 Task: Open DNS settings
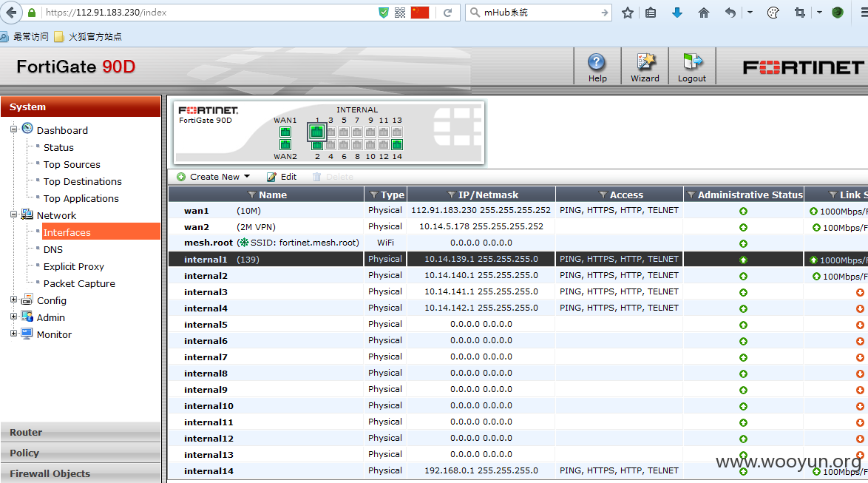(53, 249)
